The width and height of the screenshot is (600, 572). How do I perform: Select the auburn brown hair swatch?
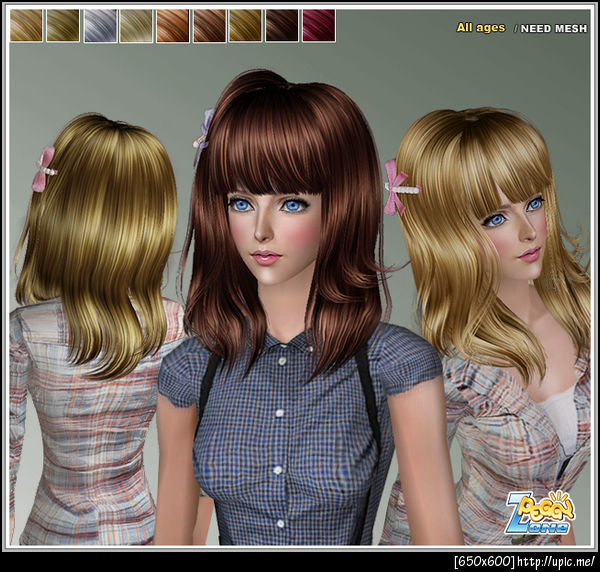pyautogui.click(x=209, y=25)
